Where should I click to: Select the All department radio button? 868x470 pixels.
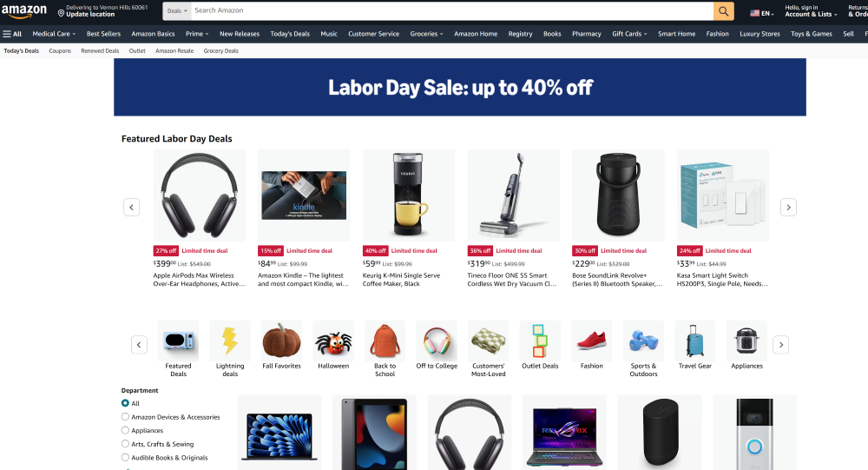(125, 403)
